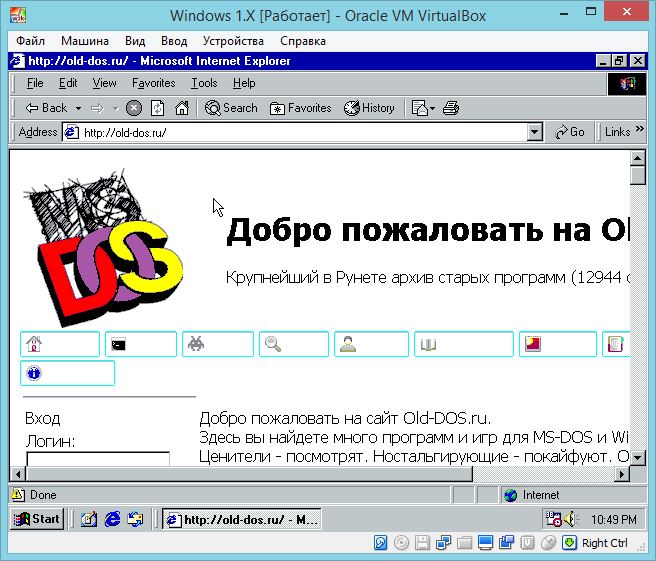Viewport: 656px width, 561px height.
Task: Click the Go button
Action: click(569, 132)
